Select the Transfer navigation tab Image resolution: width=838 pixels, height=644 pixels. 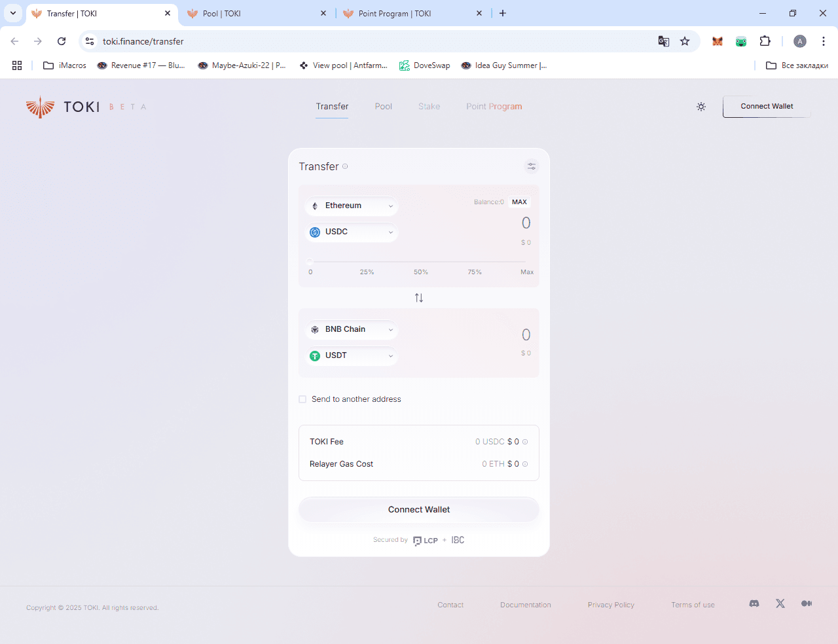[x=332, y=107]
